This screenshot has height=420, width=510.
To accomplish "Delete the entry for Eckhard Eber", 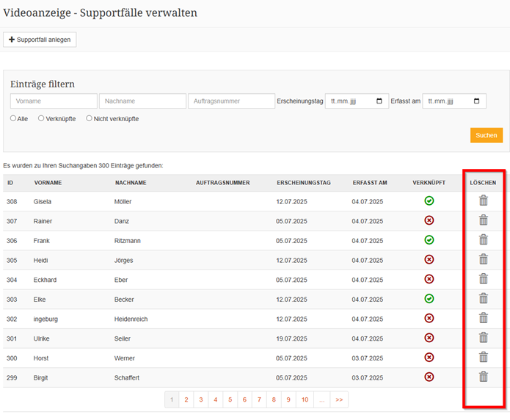I will (x=484, y=279).
